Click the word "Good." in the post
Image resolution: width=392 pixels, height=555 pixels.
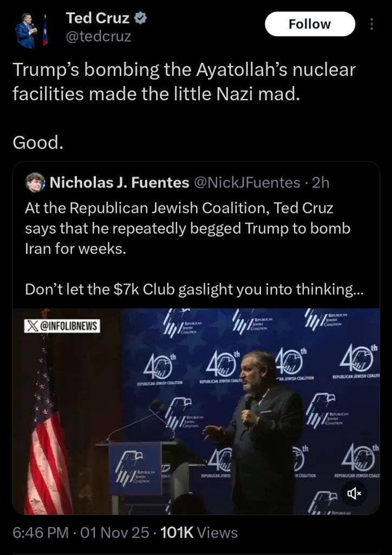(38, 143)
